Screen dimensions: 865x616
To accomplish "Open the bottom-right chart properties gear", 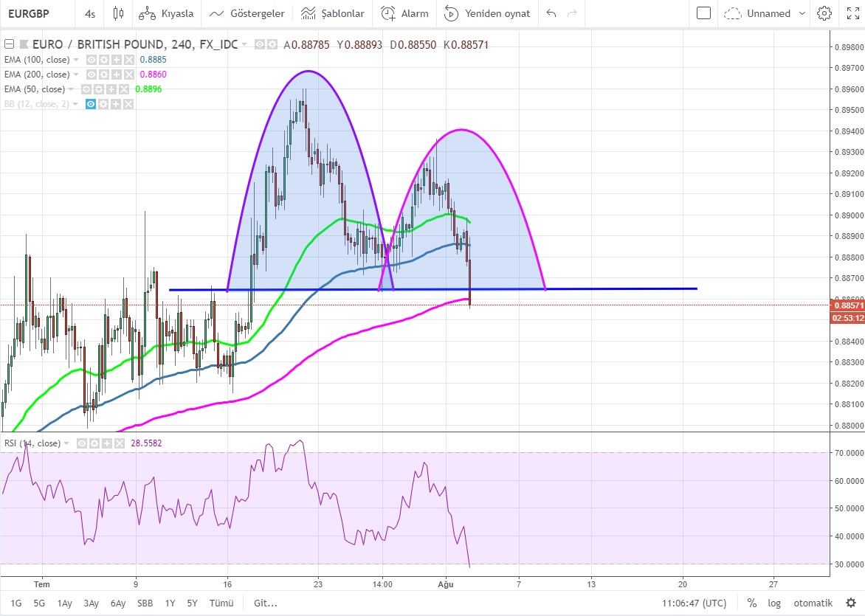I will [x=850, y=603].
